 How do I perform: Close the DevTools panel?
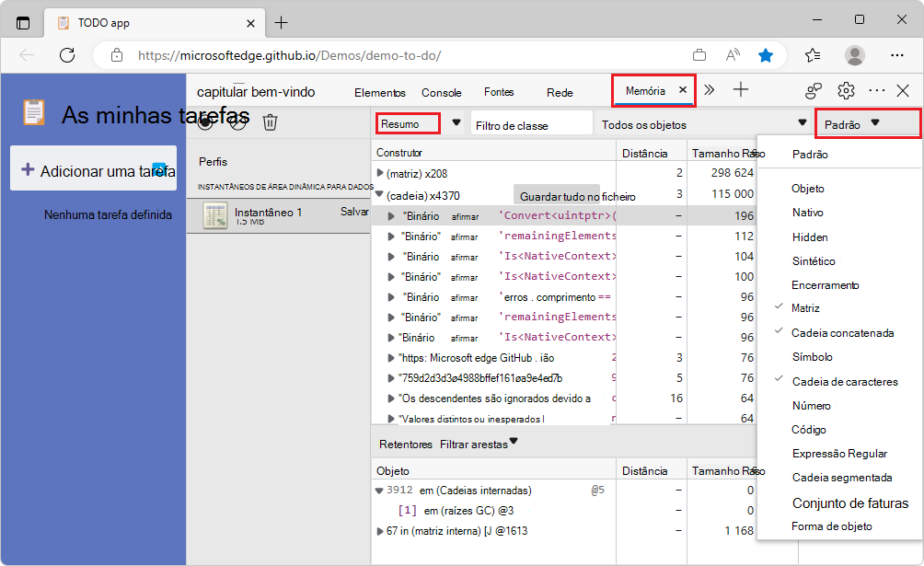pyautogui.click(x=903, y=91)
